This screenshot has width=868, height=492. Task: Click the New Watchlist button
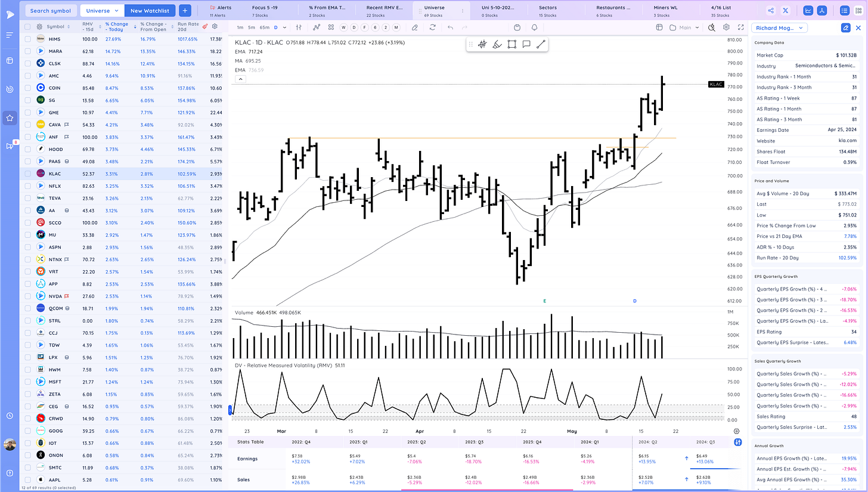[150, 10]
